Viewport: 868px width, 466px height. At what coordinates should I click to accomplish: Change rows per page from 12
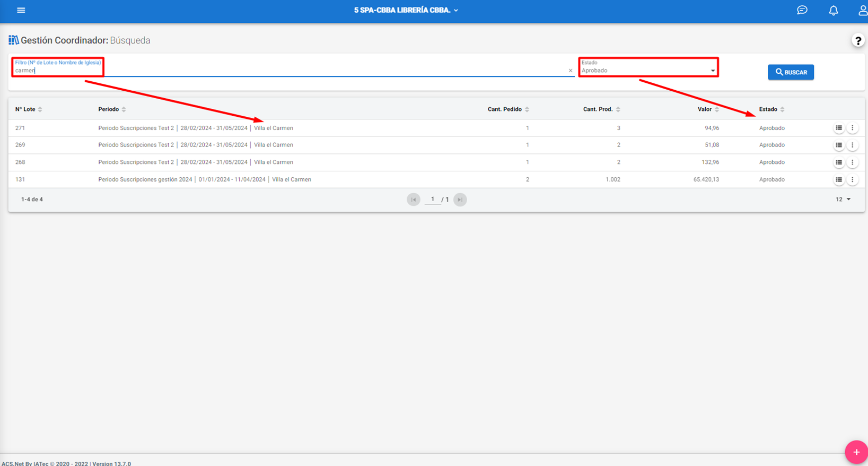coord(843,200)
